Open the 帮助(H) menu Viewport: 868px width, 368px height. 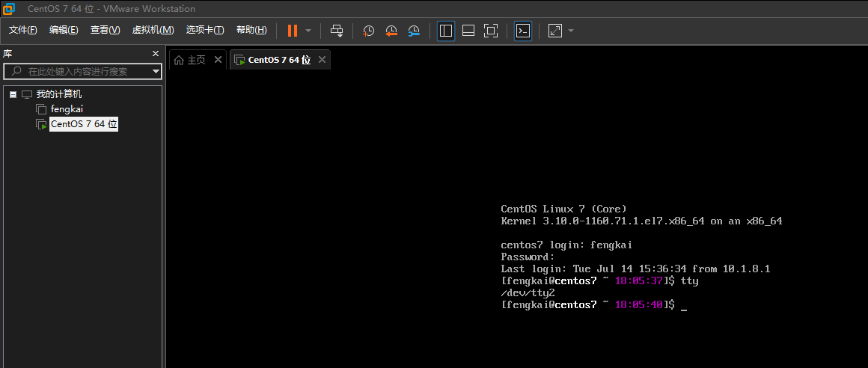251,30
